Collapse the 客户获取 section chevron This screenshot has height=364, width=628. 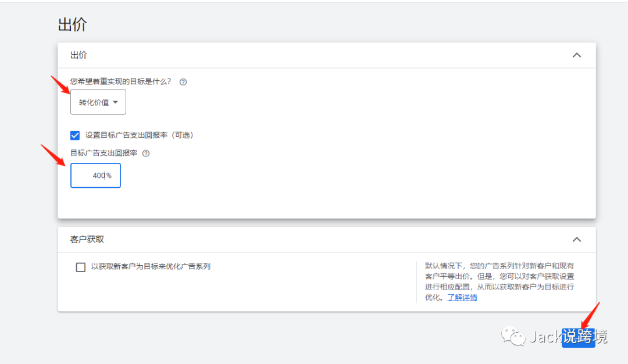tap(577, 240)
